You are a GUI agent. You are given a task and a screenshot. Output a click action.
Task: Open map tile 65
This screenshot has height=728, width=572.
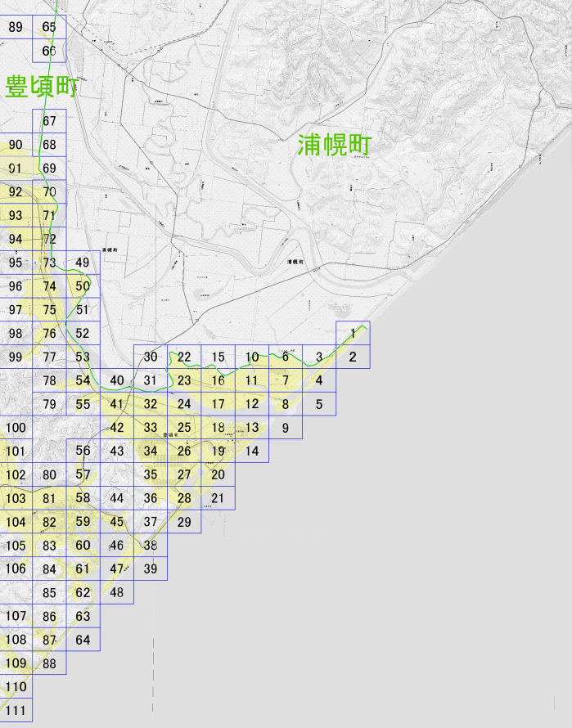click(x=49, y=27)
